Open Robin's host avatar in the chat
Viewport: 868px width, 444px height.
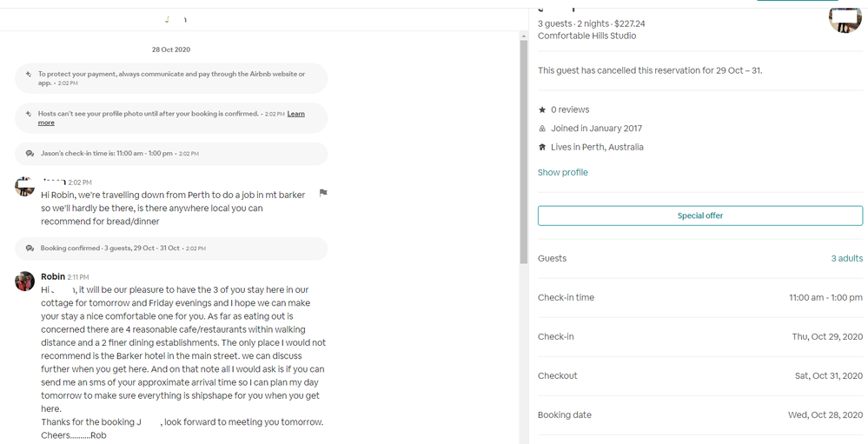tap(24, 281)
